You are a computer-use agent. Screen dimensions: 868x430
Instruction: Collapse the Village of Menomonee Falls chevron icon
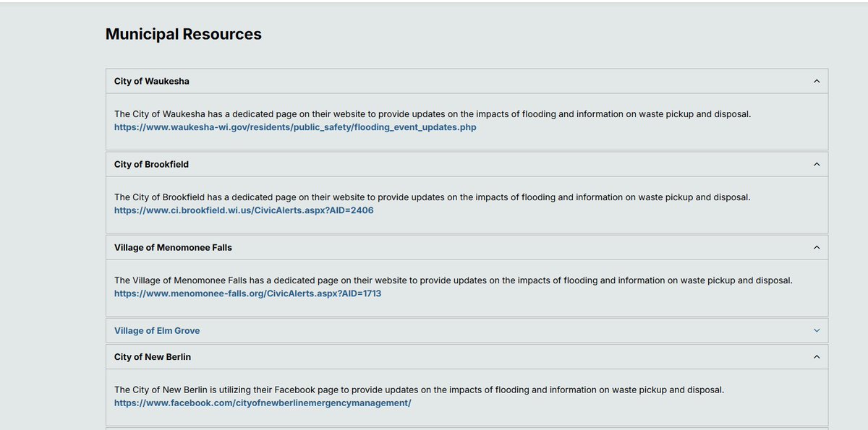point(817,247)
